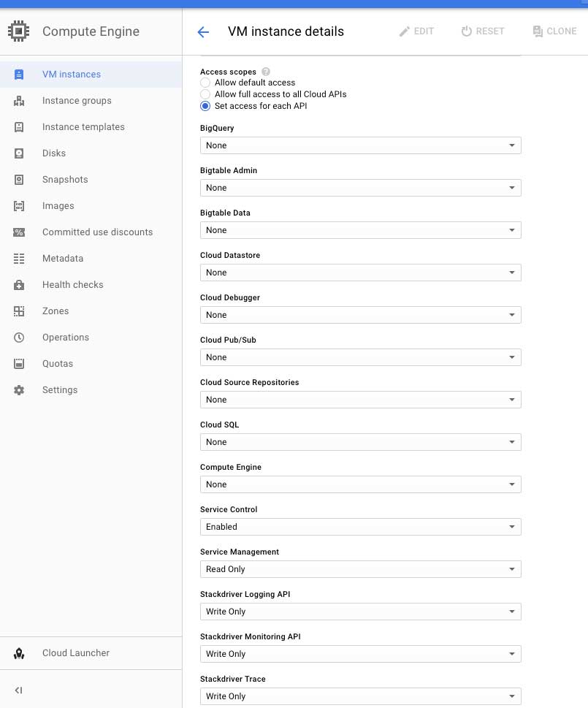Select Allow default access radio button

[205, 83]
